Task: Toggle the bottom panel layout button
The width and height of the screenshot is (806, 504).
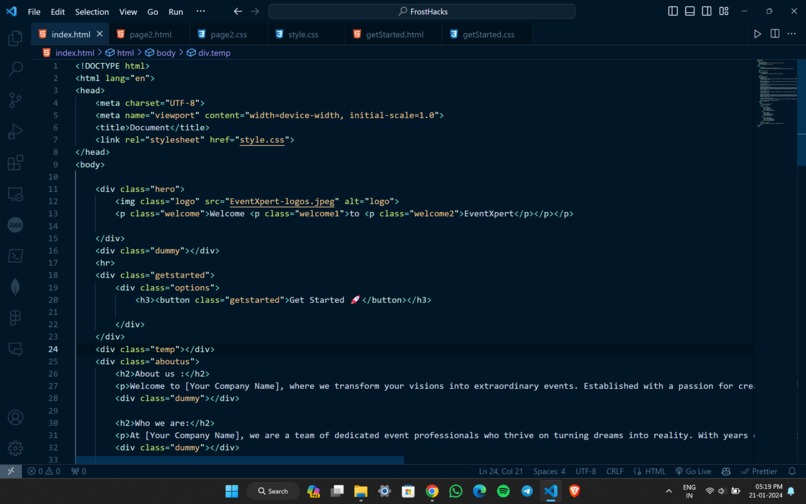Action: coord(690,11)
